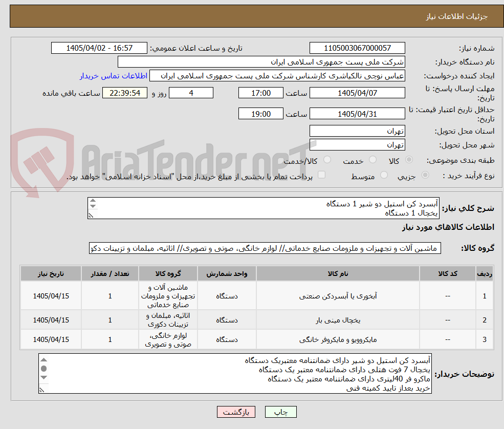The width and height of the screenshot is (504, 429).
Task: Click the price validity date 1405/04/31
Action: point(357,114)
